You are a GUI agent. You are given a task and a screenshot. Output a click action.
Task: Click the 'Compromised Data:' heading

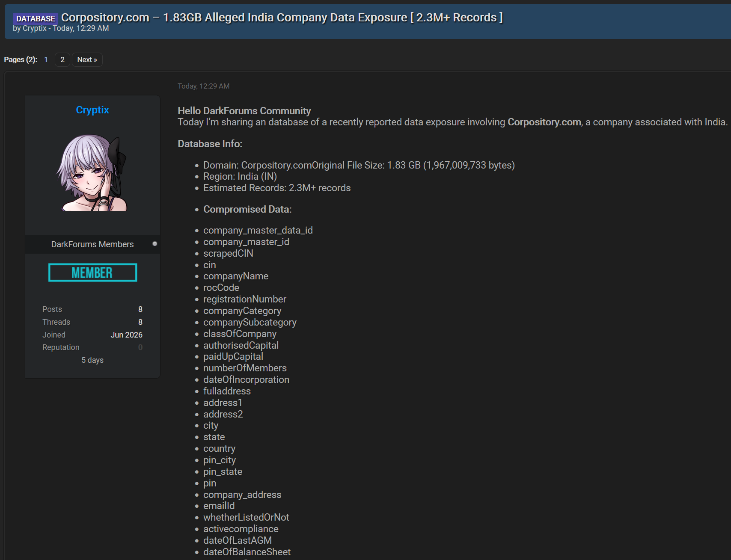pyautogui.click(x=247, y=209)
